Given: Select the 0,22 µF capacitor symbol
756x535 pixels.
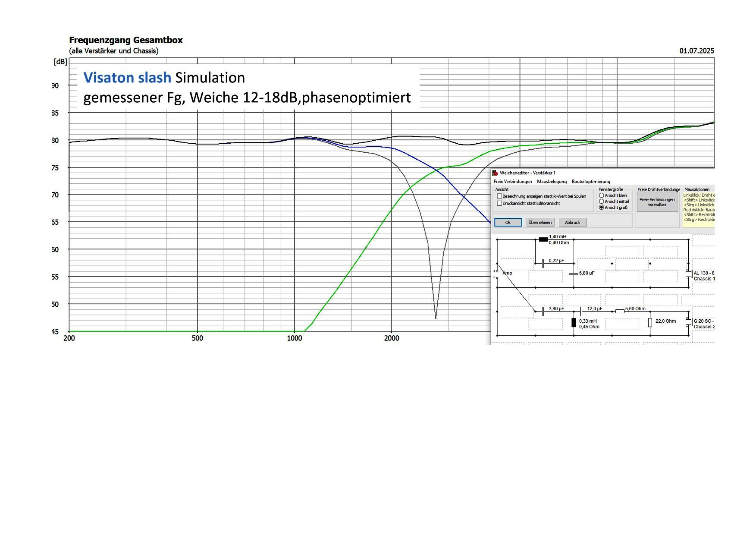Looking at the screenshot, I should tap(543, 263).
